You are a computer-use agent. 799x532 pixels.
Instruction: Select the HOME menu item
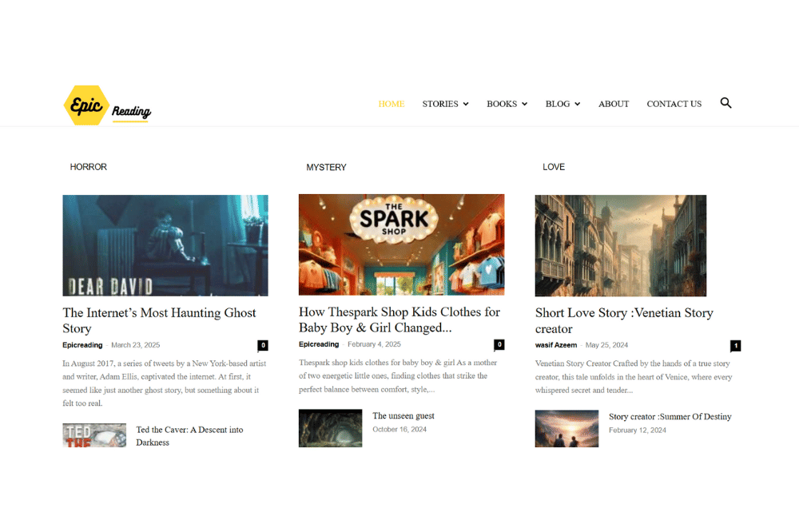pyautogui.click(x=391, y=104)
